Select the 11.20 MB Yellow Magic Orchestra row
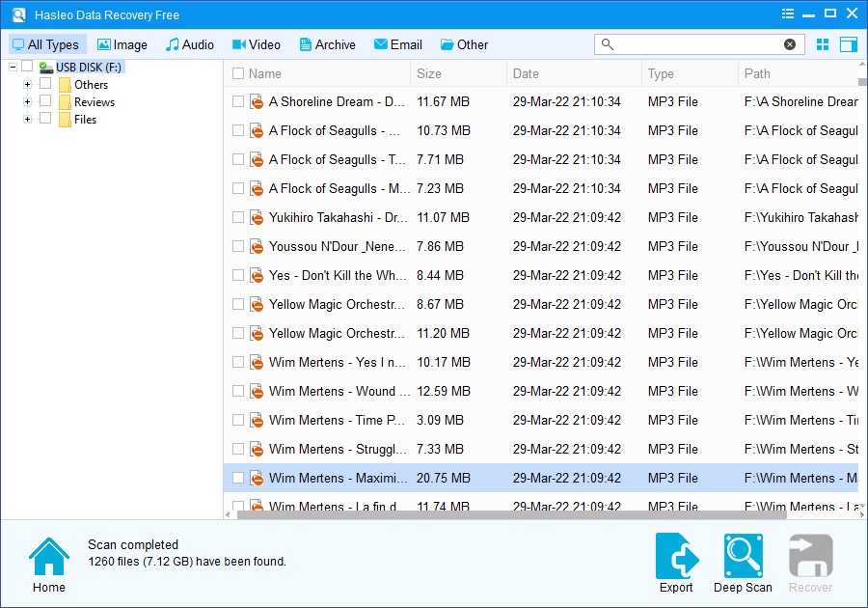 tap(541, 333)
